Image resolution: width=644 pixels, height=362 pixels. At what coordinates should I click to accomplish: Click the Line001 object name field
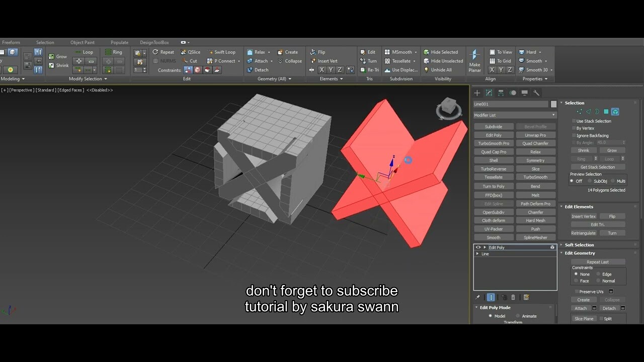[x=511, y=104]
